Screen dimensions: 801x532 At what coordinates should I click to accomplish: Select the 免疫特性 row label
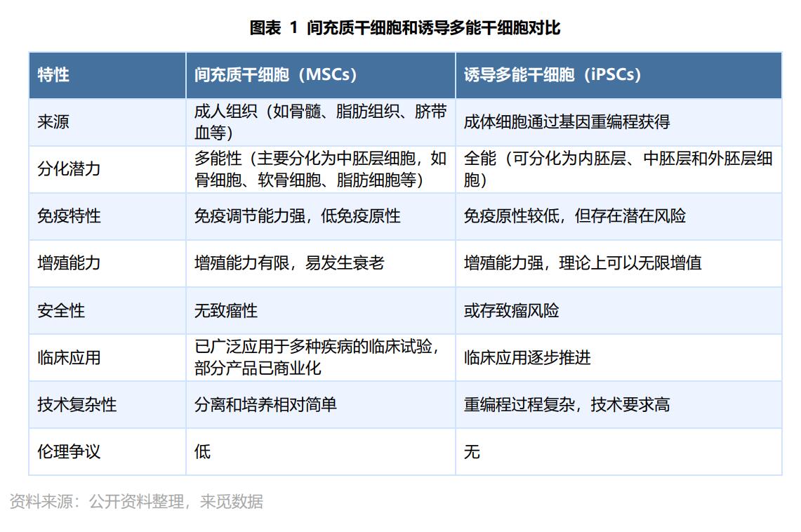pos(69,216)
